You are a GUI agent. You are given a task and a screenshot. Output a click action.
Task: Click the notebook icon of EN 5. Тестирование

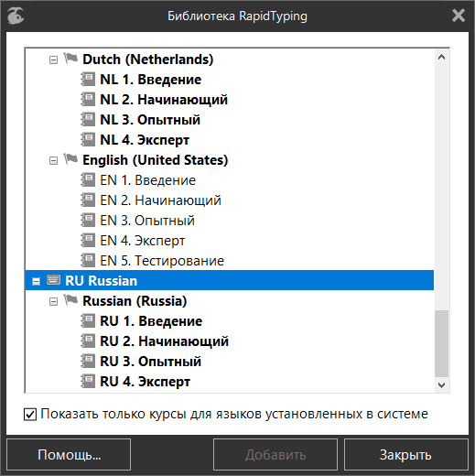pos(88,260)
